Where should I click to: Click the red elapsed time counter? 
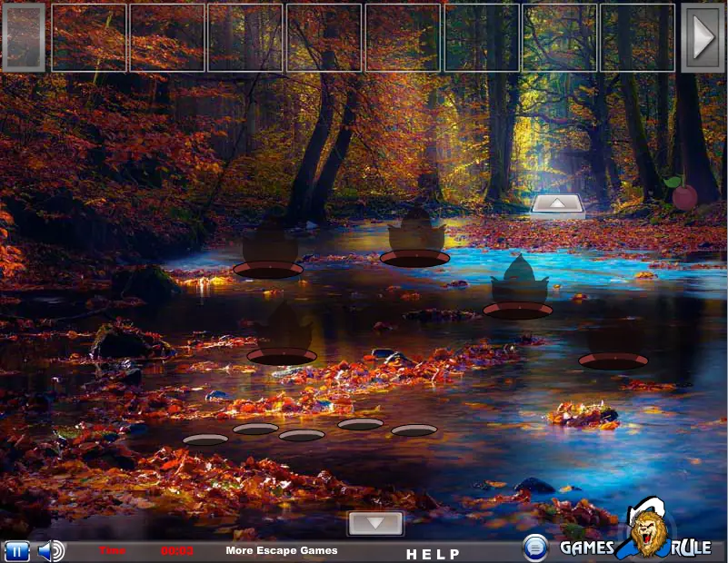point(177,551)
